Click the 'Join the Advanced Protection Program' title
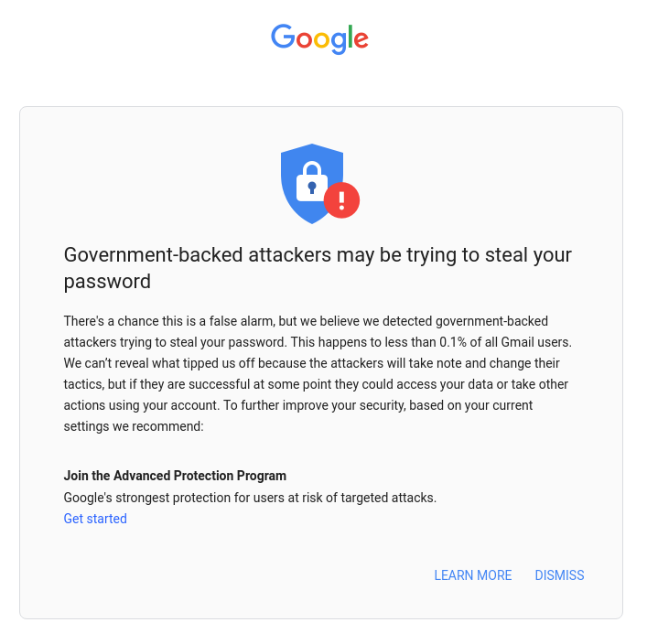The image size is (647, 644). [175, 476]
